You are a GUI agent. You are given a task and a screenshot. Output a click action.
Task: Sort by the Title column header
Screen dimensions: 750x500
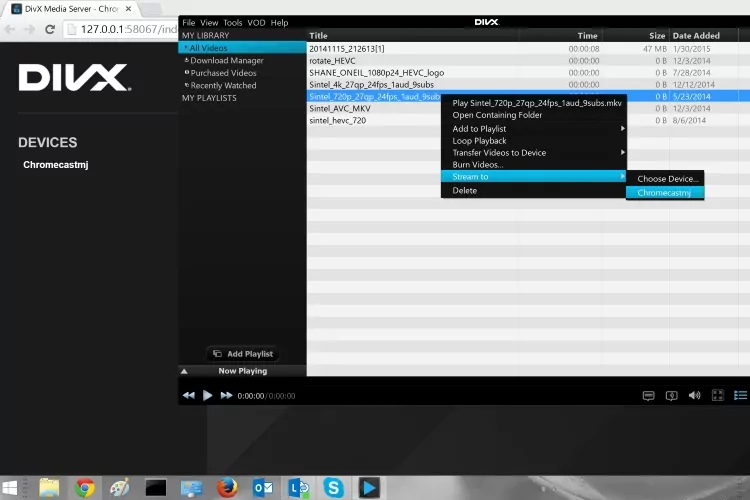412,35
